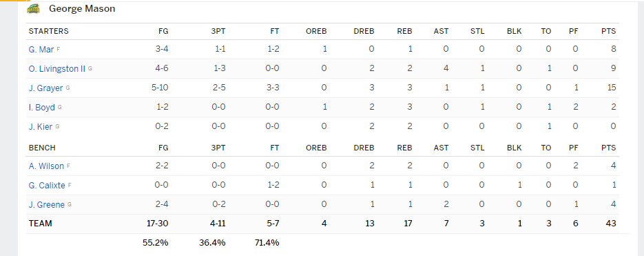Open G. Calixte player link
This screenshot has width=644, height=256.
point(47,186)
